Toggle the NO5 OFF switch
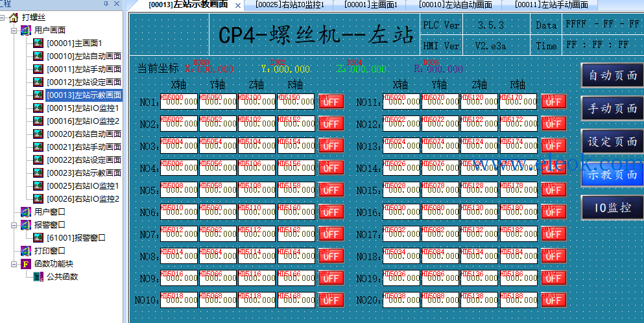Image resolution: width=644 pixels, height=323 pixels. pos(331,190)
